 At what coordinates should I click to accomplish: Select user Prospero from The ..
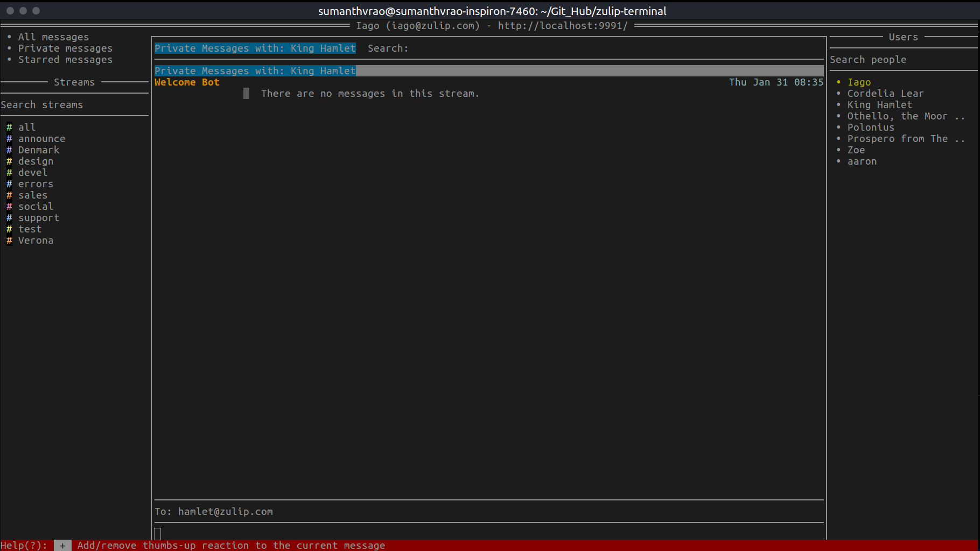coord(906,139)
